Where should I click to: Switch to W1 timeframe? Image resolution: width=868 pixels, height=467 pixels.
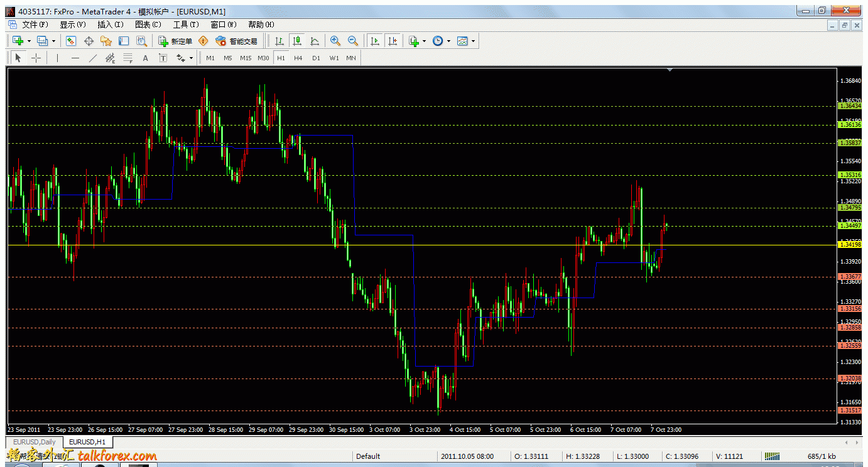point(334,58)
